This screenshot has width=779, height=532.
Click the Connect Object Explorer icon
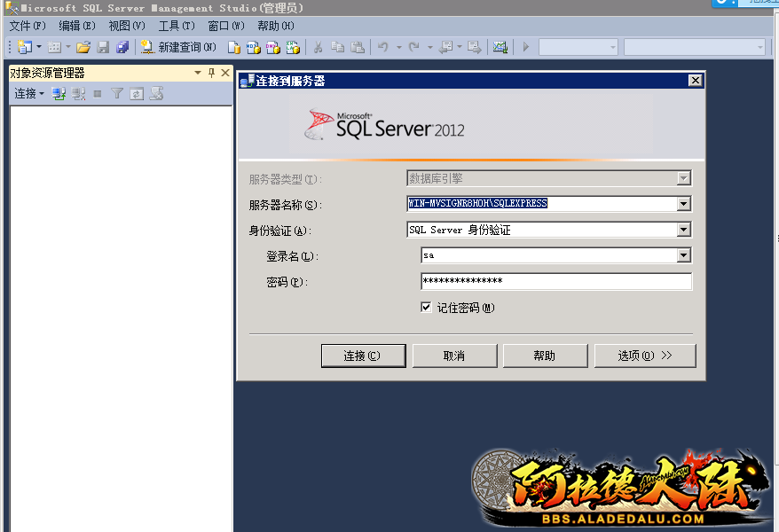pos(59,93)
